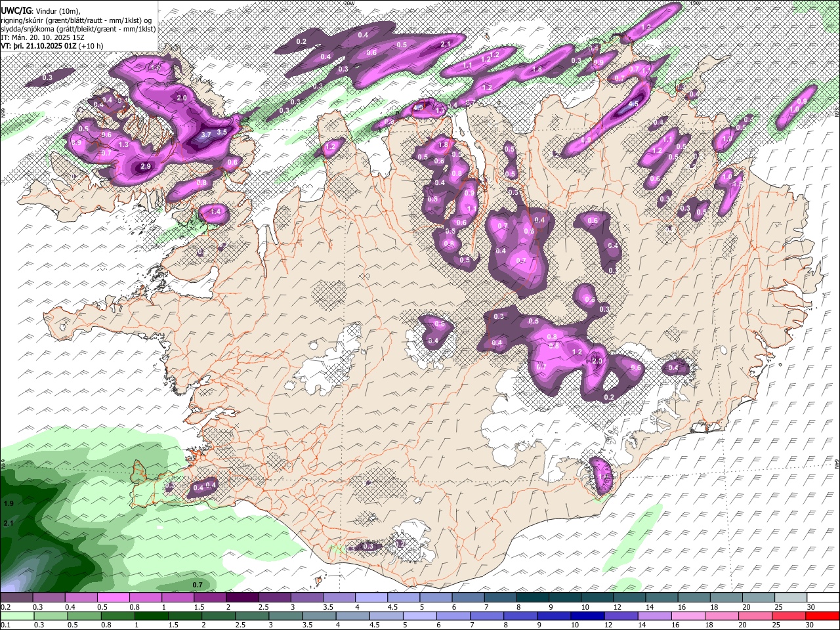
Task: Click the lavender 4 swatch in snow scale
Action: click(x=371, y=598)
